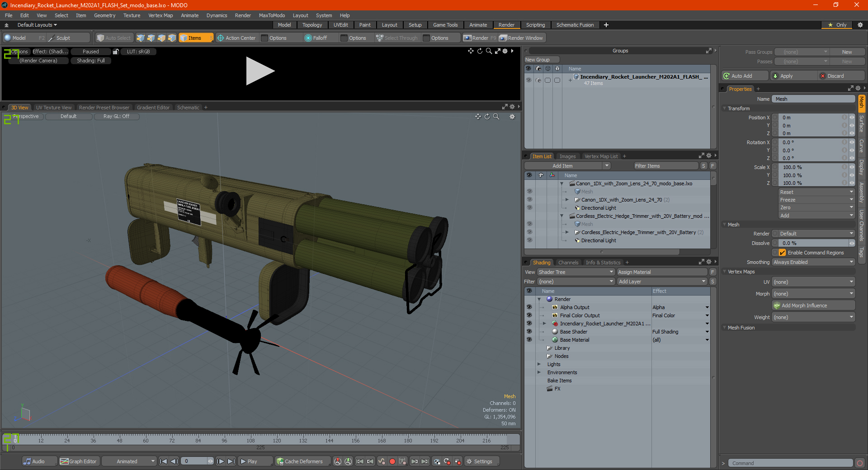Image resolution: width=868 pixels, height=470 pixels.
Task: Click the command history round button
Action: (860, 463)
